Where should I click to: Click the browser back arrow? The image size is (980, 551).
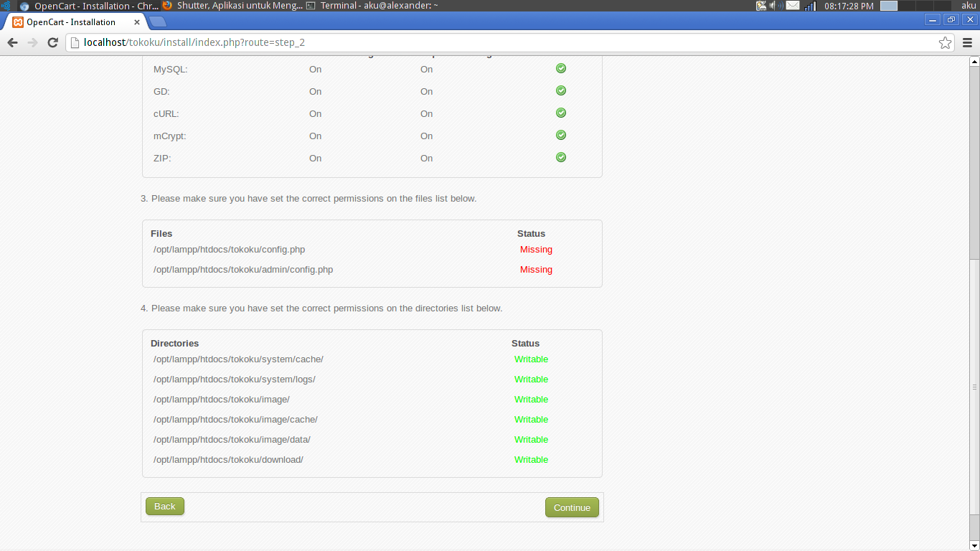pos(12,42)
